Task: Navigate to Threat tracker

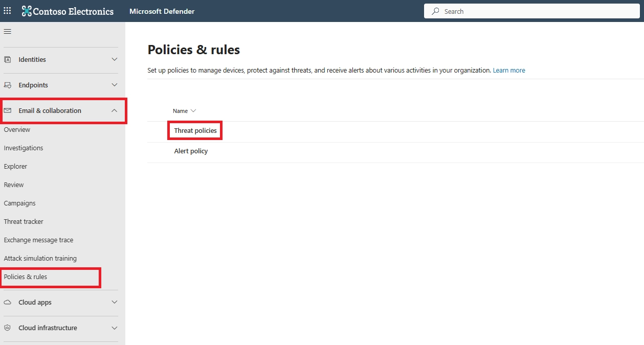Action: [24, 221]
